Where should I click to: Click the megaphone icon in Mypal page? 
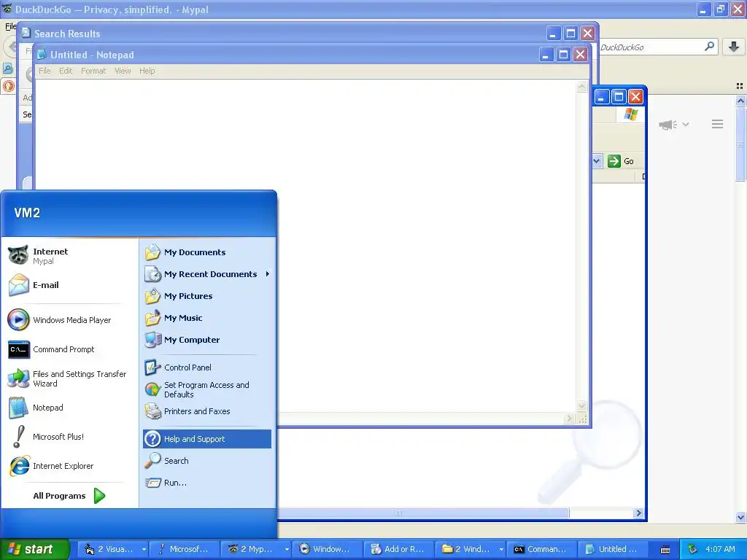click(x=668, y=125)
